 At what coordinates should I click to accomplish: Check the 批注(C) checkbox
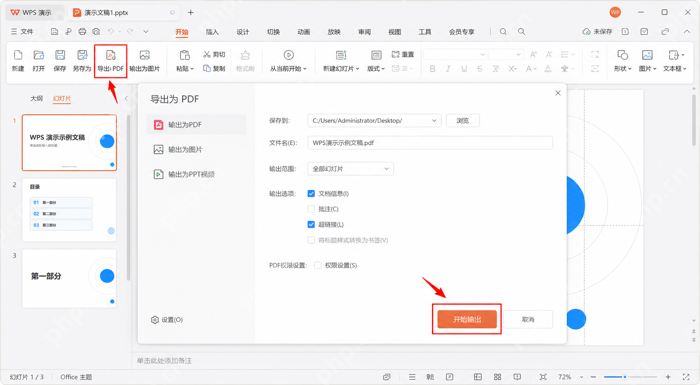point(311,209)
